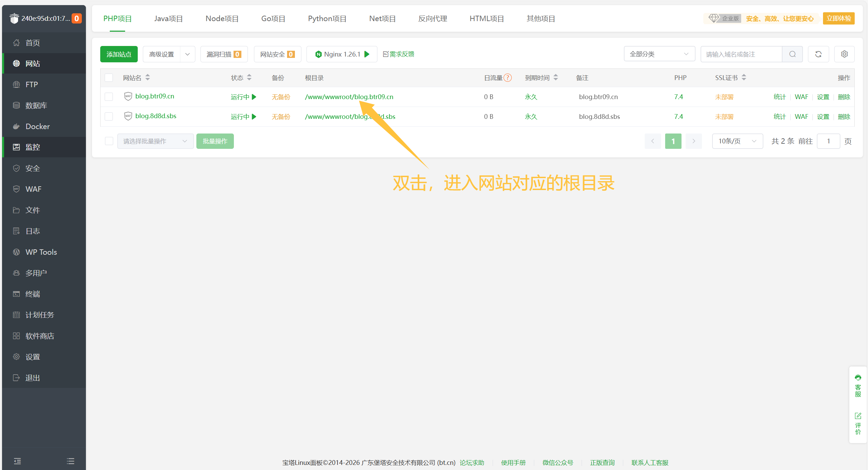The width and height of the screenshot is (868, 470).
Task: Open Docker in the sidebar
Action: (x=38, y=126)
